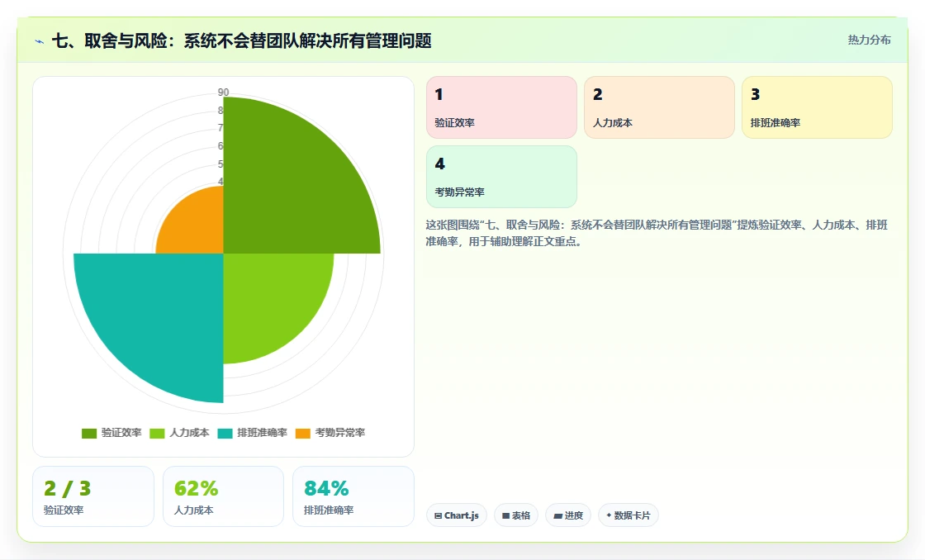The height and width of the screenshot is (560, 925).
Task: Click the 验证效率 legend label text
Action: 121,433
